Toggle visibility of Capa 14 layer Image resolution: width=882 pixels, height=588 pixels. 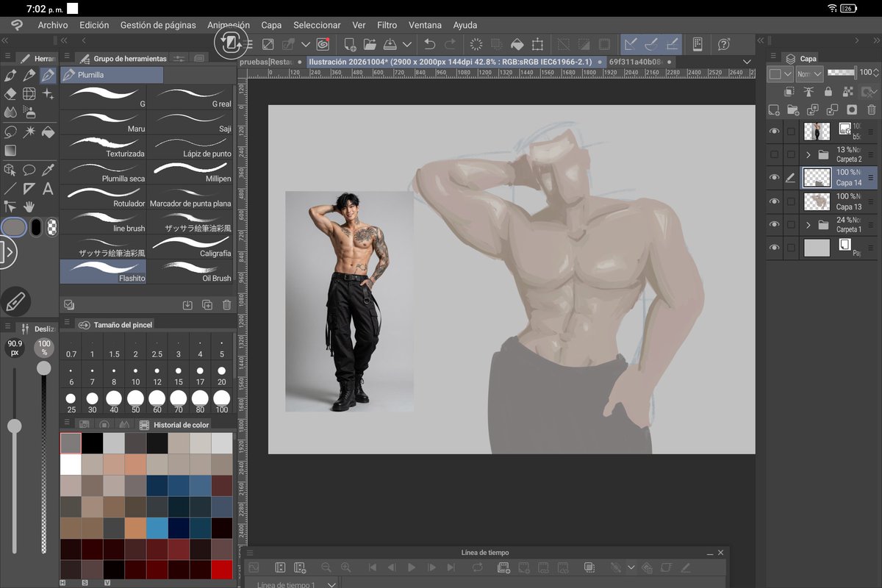(774, 177)
